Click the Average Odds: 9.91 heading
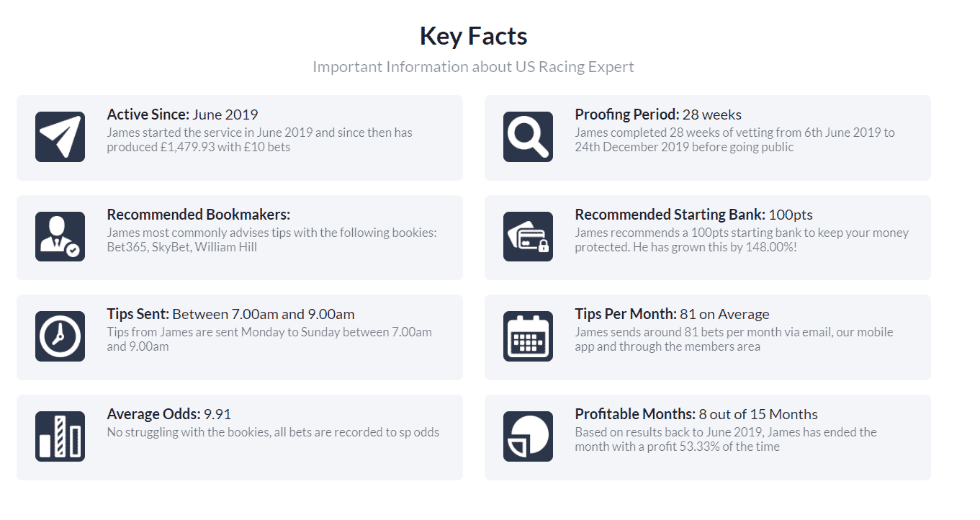 (x=169, y=414)
